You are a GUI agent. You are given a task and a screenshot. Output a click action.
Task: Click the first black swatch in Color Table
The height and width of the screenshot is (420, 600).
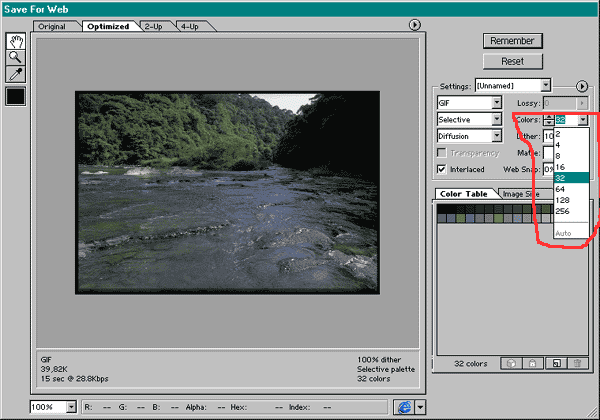click(442, 208)
